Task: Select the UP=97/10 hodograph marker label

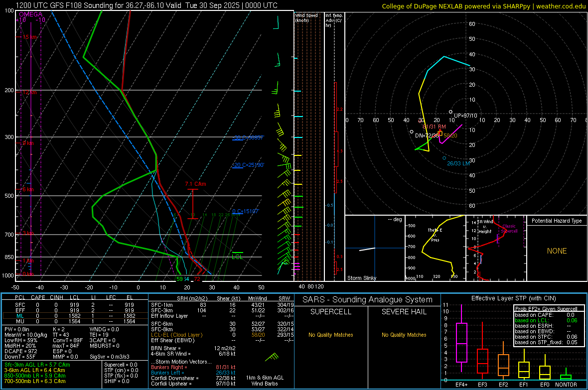Action: [x=465, y=116]
